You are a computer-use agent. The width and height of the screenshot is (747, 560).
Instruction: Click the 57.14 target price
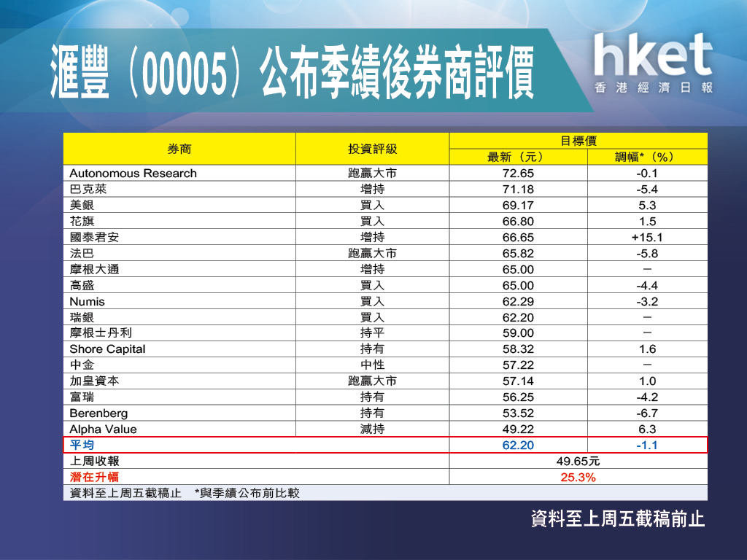click(x=518, y=381)
